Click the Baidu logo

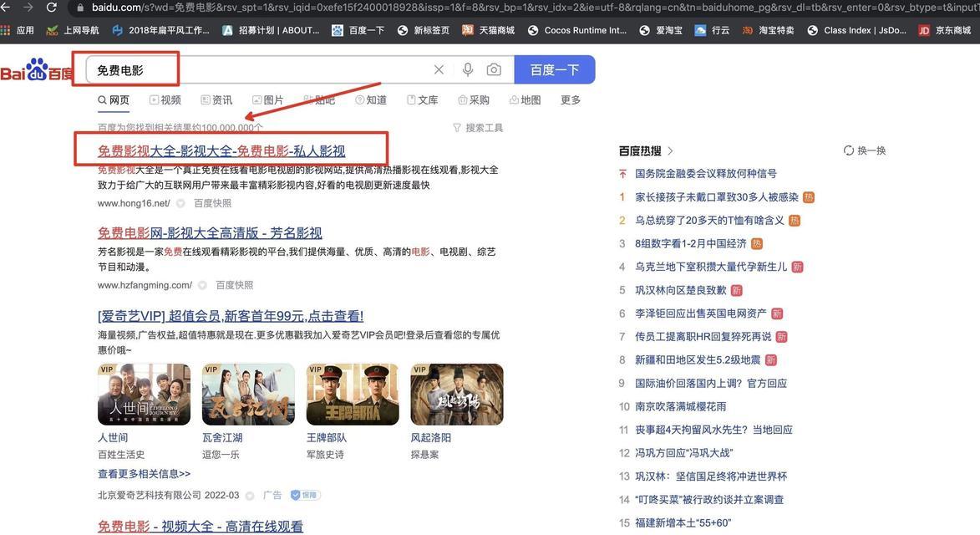point(36,70)
